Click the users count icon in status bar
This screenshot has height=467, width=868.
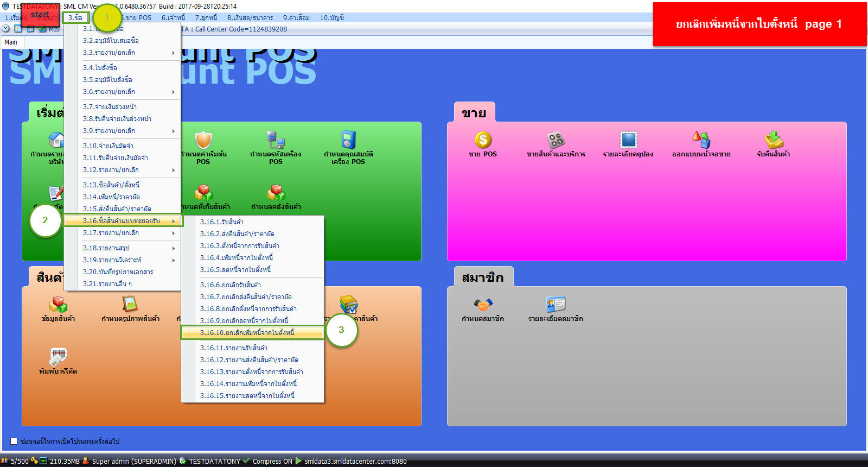click(x=4, y=461)
